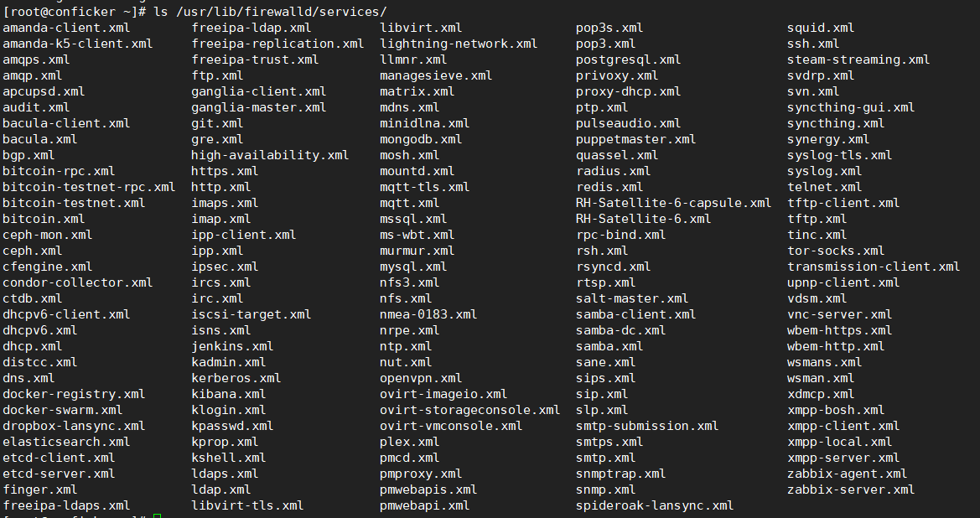Click the elasticsearch.xml filename
The height and width of the screenshot is (518, 980).
click(x=66, y=442)
